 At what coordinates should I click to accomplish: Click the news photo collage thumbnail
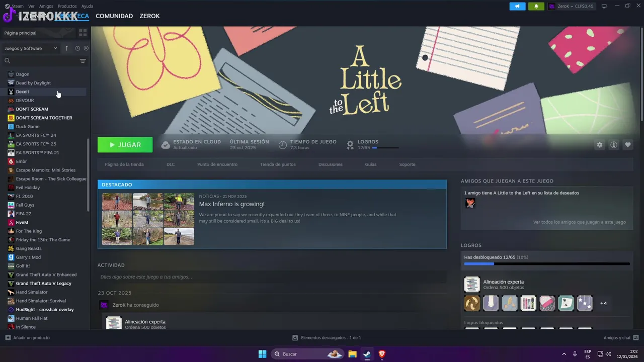(148, 219)
